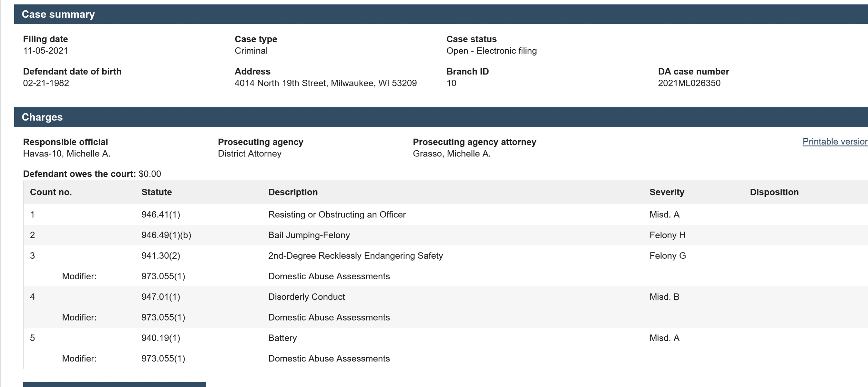Sort the table by Description column
868x387 pixels.
click(293, 192)
